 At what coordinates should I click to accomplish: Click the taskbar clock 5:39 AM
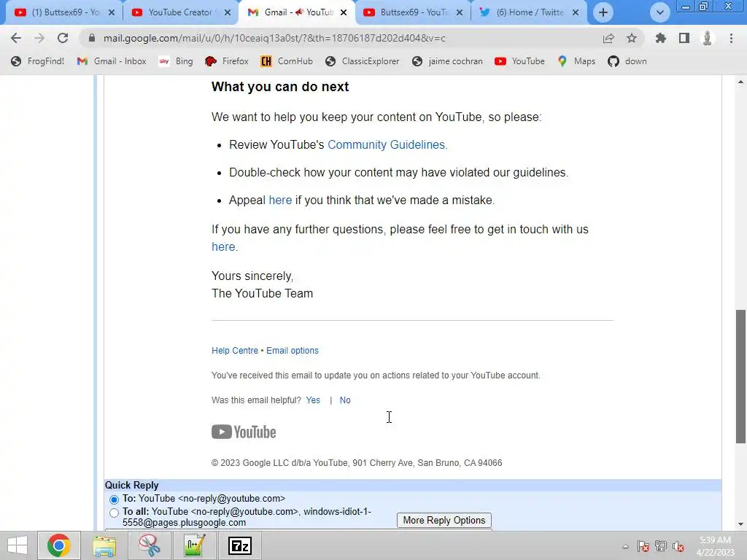[715, 546]
